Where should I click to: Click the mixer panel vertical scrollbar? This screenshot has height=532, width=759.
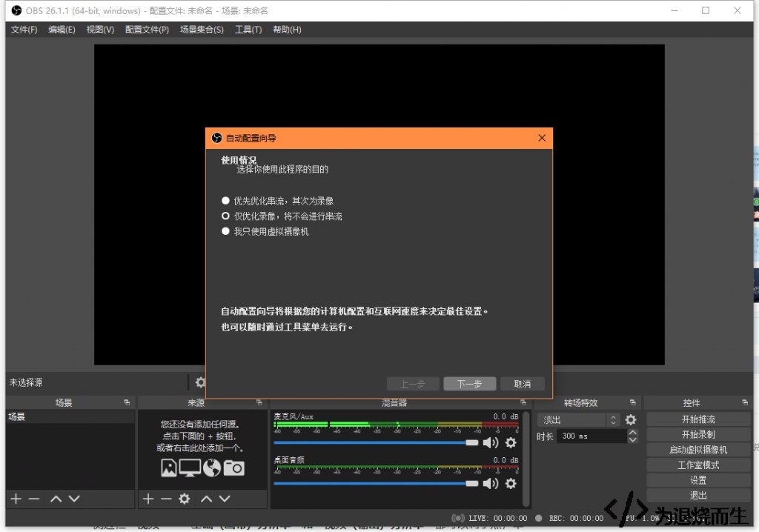[x=526, y=459]
